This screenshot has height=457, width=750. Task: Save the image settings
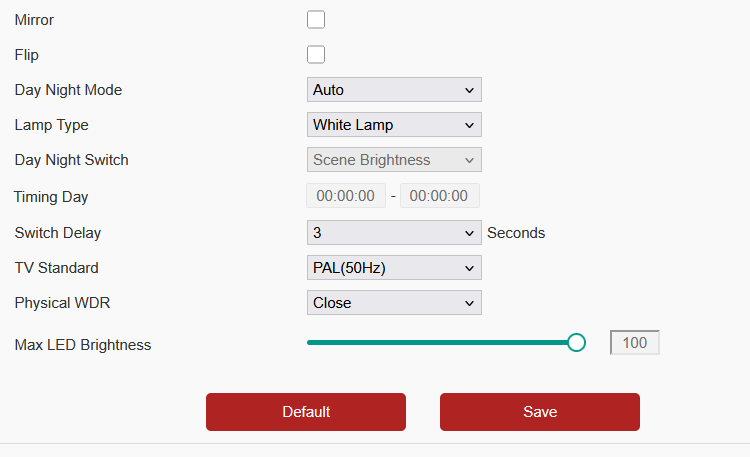(x=540, y=412)
